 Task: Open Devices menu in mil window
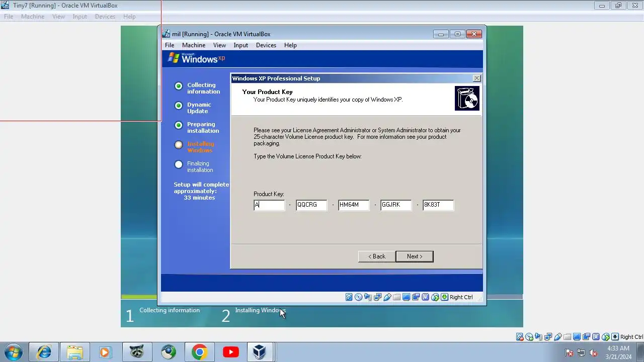(266, 45)
